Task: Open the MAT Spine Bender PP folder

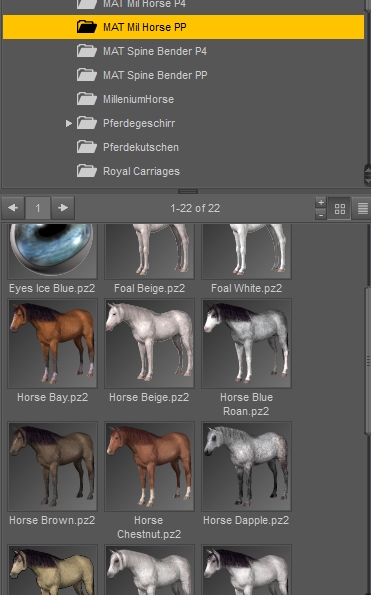Action: pyautogui.click(x=155, y=75)
